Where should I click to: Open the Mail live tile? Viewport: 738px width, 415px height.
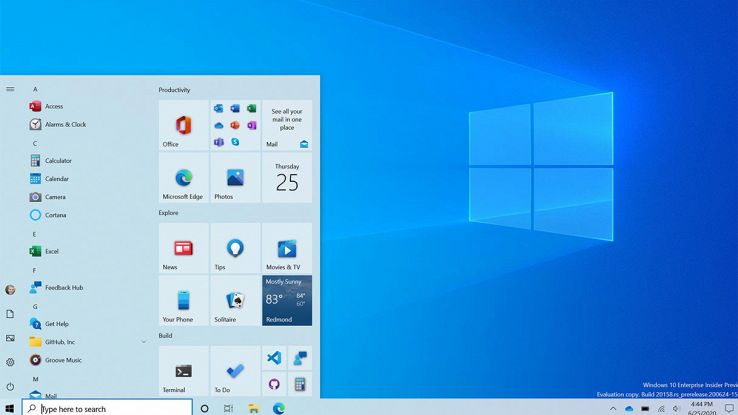point(287,125)
